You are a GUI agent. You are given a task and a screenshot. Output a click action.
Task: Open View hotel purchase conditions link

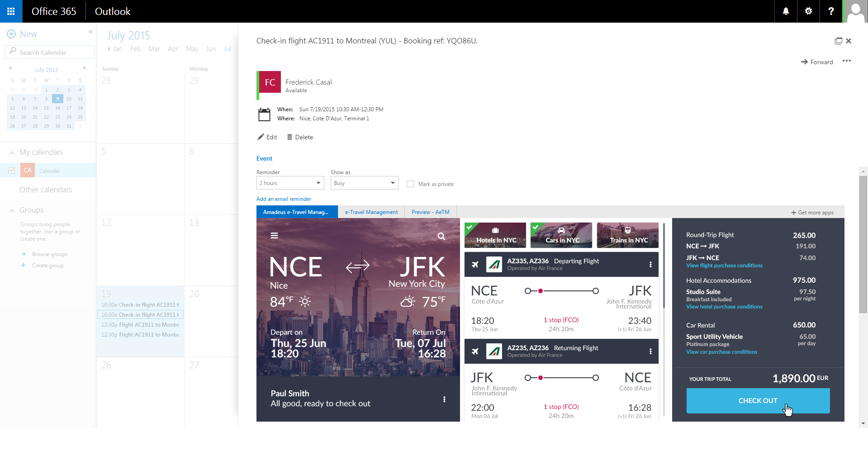[724, 307]
